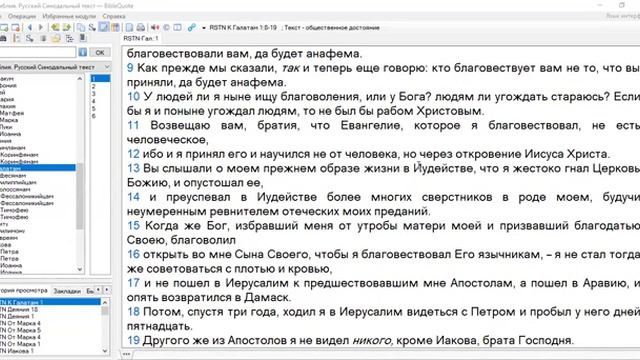Select the highlighted Галатам book row
Viewport: 640px width, 360px height.
38,168
